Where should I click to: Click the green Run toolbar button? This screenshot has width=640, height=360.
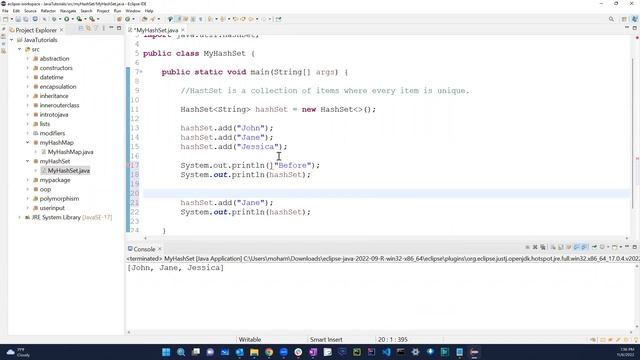coord(66,19)
